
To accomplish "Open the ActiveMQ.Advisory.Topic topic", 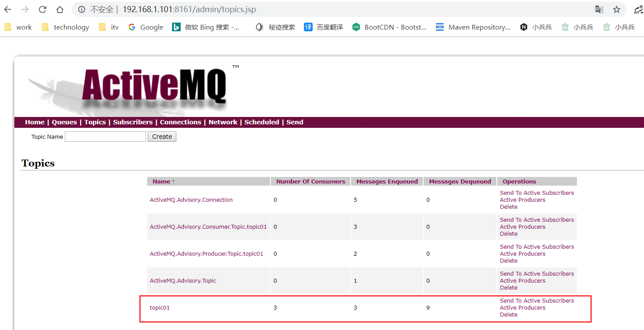I will pos(183,281).
